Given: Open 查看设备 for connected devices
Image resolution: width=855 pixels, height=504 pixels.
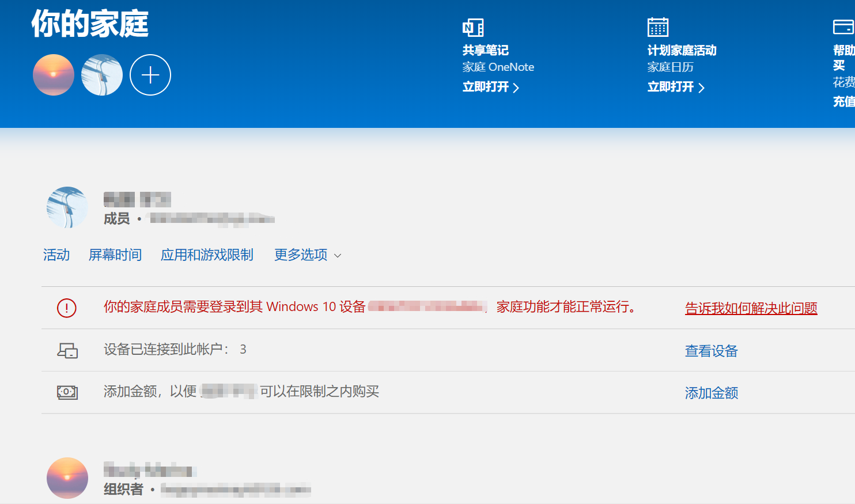Looking at the screenshot, I should point(711,351).
